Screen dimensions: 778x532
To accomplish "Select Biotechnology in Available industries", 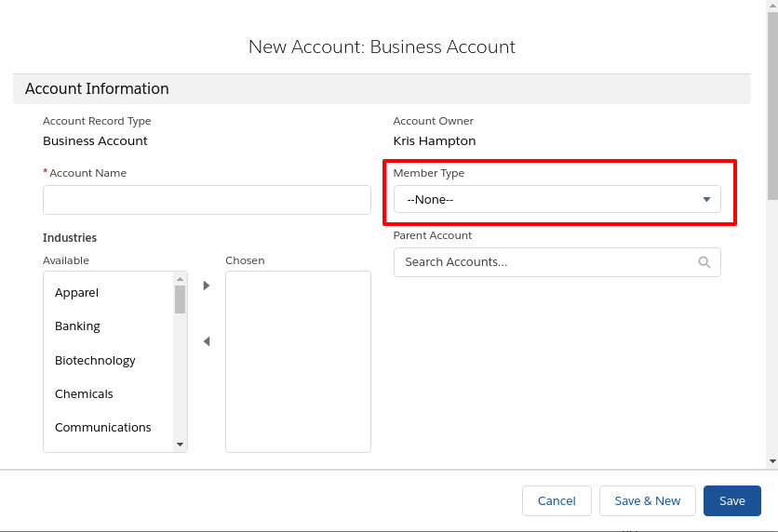I will click(95, 361).
